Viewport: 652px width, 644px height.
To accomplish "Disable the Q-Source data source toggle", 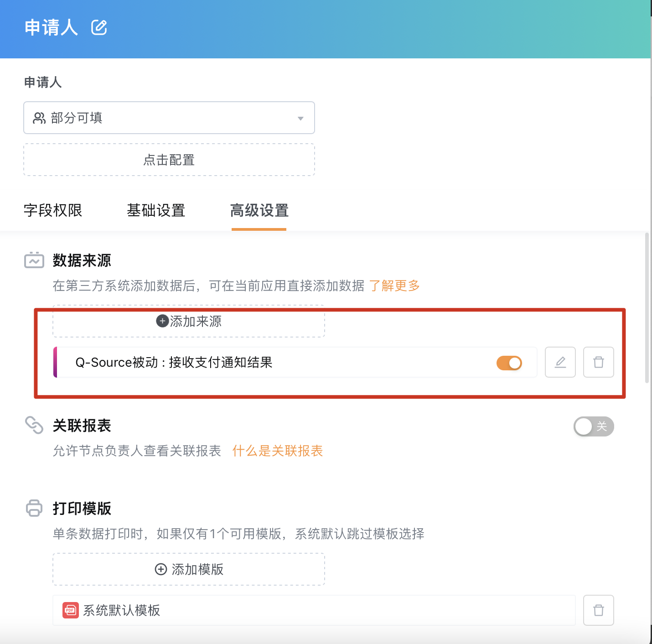I will (509, 363).
